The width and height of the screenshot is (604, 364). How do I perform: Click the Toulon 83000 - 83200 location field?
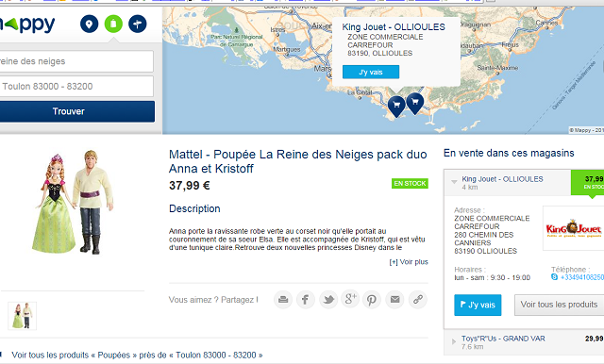click(76, 86)
